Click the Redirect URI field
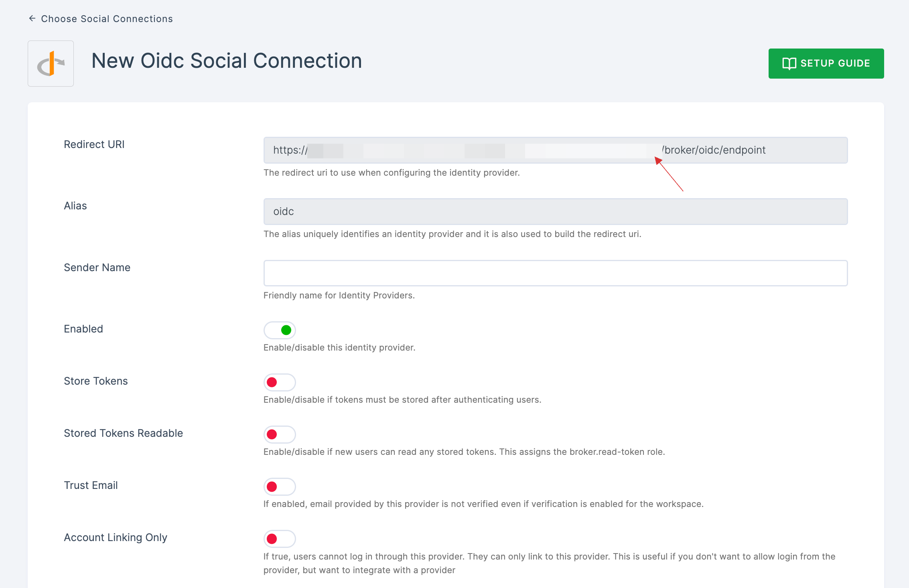909x588 pixels. (x=556, y=150)
